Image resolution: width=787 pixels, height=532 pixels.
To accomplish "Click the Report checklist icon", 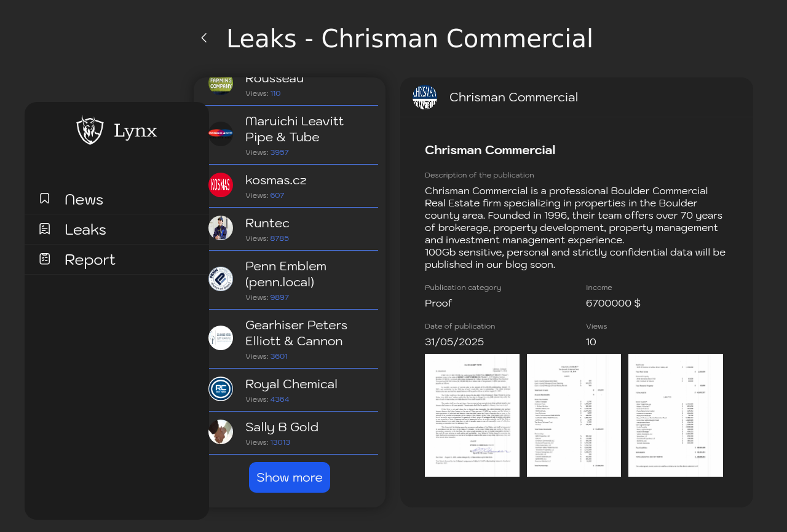I will point(44,259).
